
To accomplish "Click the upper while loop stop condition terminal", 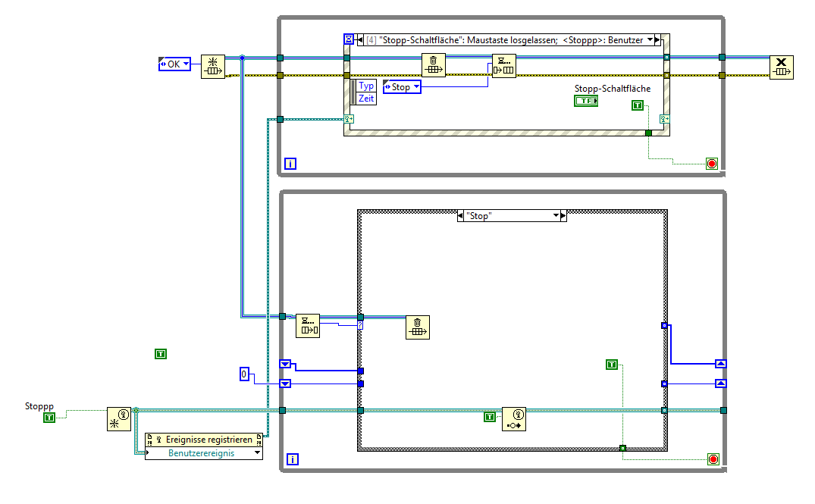I will [712, 164].
